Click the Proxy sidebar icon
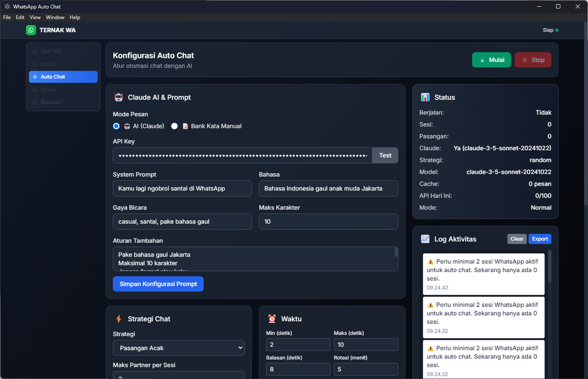 click(x=35, y=64)
